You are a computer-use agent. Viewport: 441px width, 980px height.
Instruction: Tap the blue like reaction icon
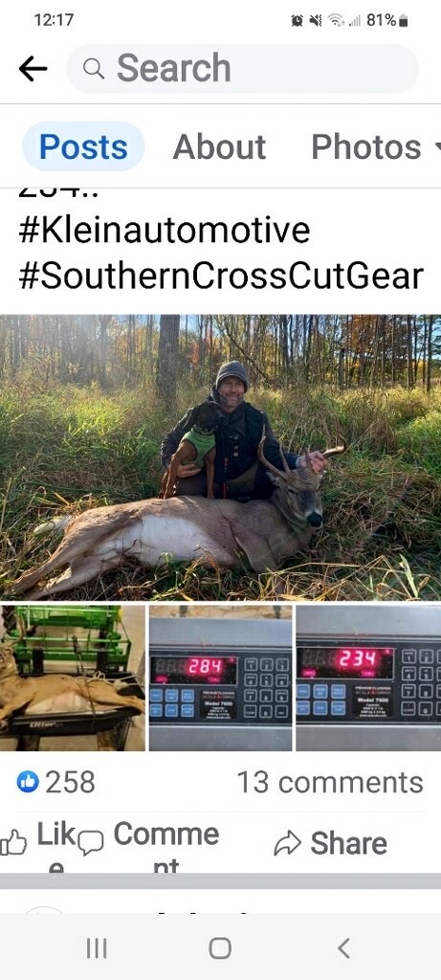pyautogui.click(x=28, y=782)
